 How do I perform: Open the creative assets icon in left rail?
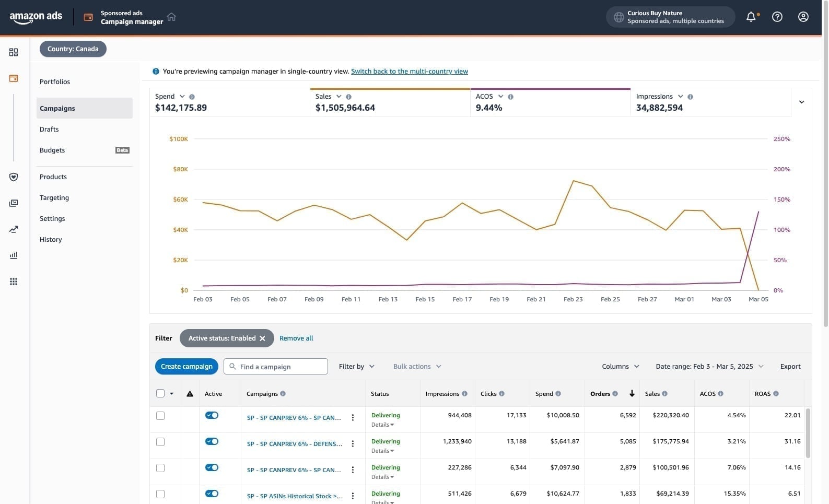pos(14,203)
